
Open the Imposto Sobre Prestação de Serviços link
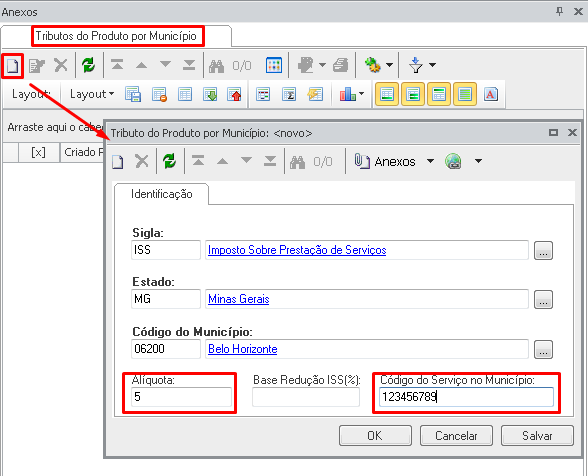[x=297, y=250]
